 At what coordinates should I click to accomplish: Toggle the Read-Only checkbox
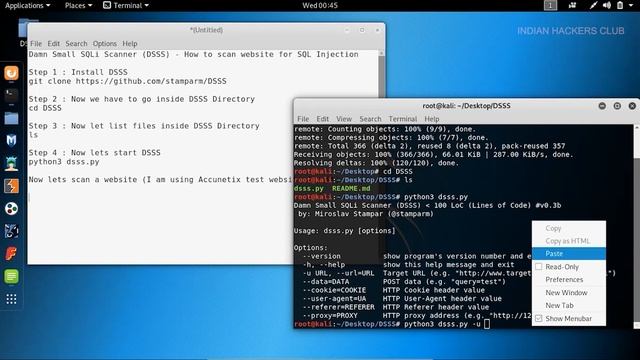pos(539,267)
